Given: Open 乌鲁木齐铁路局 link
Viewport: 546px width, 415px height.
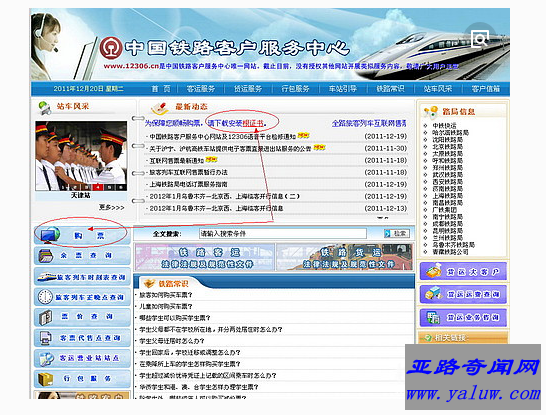Looking at the screenshot, I should [453, 245].
